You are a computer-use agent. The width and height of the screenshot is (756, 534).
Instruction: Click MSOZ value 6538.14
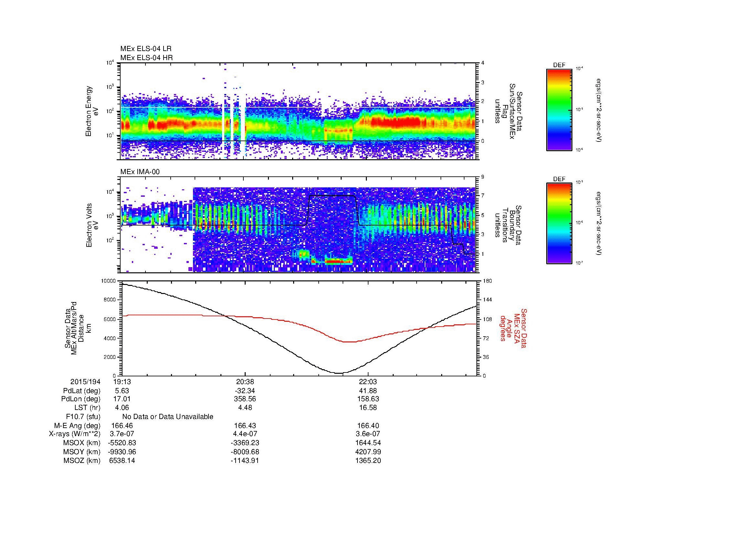coord(122,461)
